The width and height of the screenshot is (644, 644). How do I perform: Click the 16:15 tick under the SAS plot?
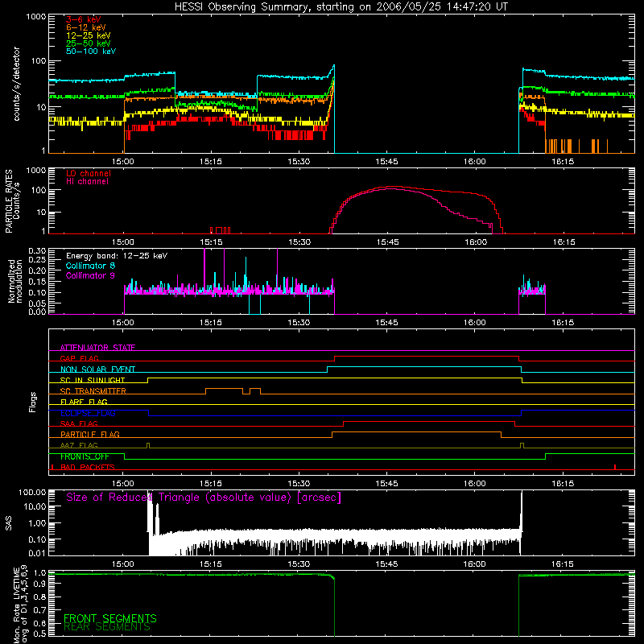562,564
